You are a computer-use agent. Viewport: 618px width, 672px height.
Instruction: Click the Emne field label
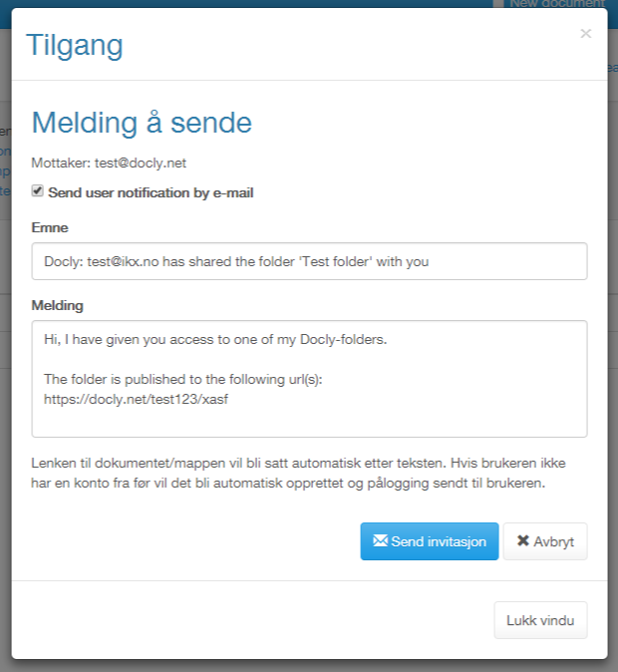pyautogui.click(x=50, y=227)
